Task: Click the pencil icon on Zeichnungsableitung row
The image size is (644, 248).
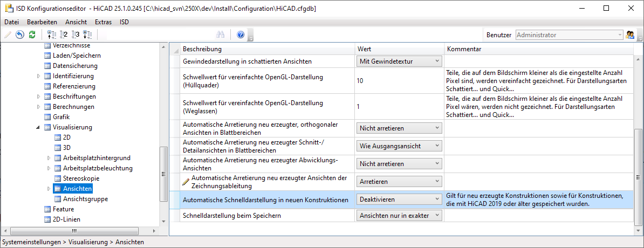Action: (x=186, y=181)
